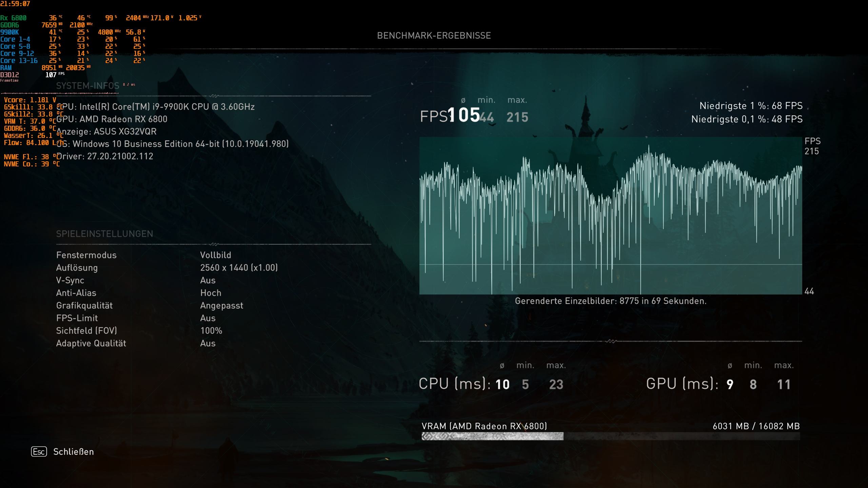Click the BENCHMARK-ERGEBNISSE title
This screenshot has height=488, width=868.
click(434, 36)
